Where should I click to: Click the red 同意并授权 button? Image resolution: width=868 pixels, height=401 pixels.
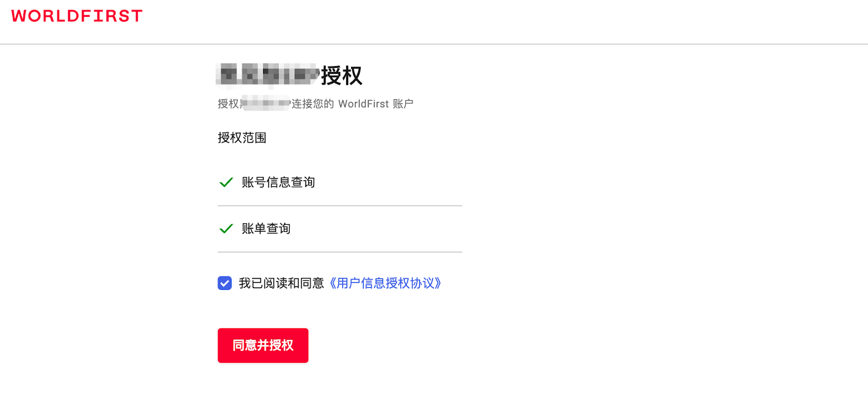[263, 345]
